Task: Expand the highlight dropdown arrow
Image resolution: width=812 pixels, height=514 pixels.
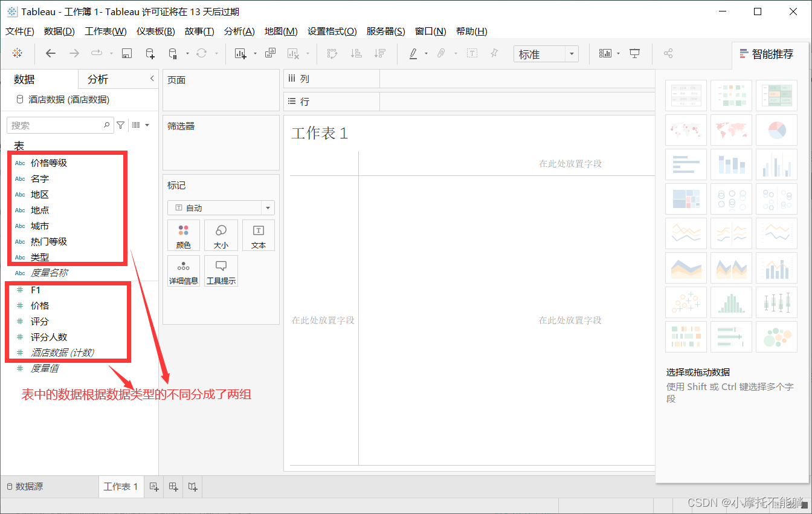Action: pos(427,53)
